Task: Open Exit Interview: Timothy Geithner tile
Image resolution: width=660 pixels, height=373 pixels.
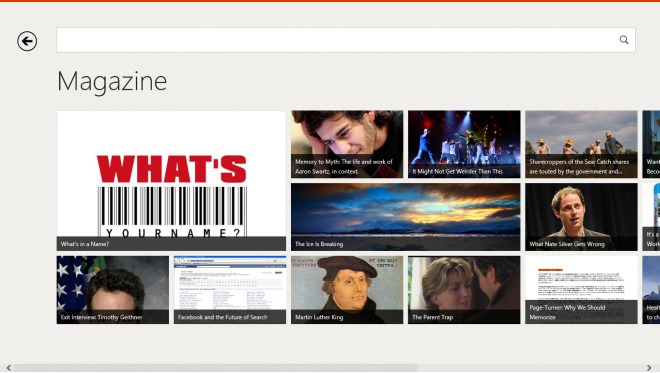Action: click(113, 290)
